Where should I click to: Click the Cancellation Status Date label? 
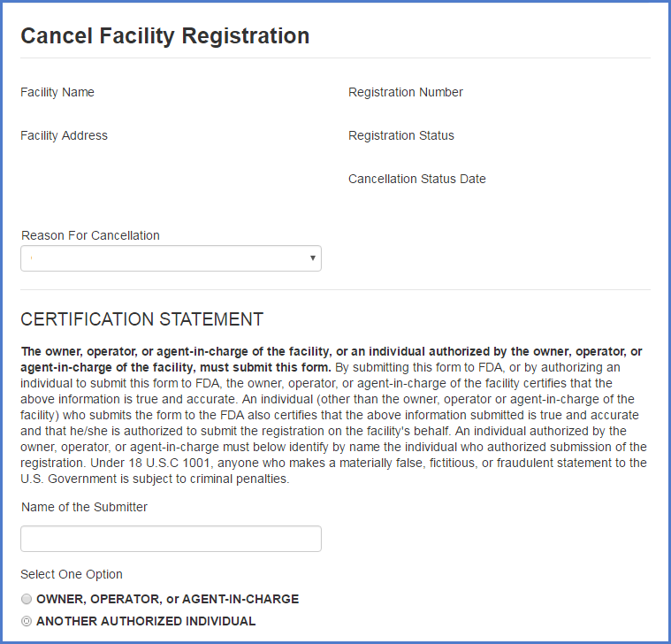[x=417, y=179]
